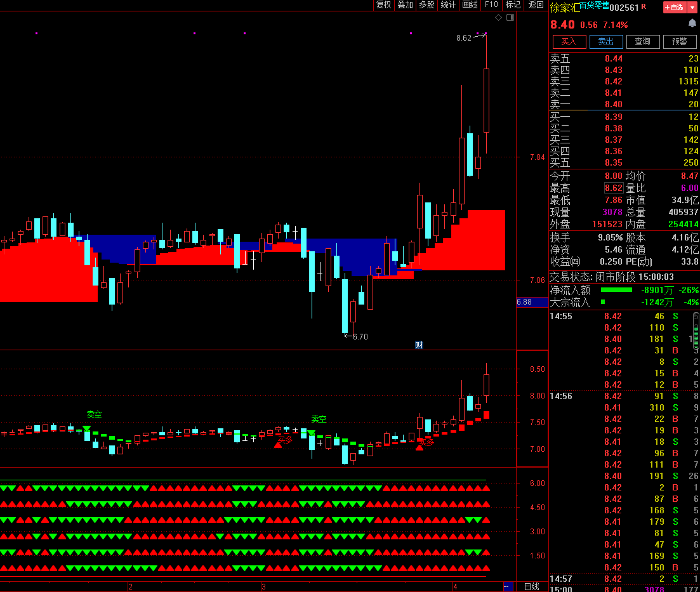Click the 现量 3078 value

point(612,212)
